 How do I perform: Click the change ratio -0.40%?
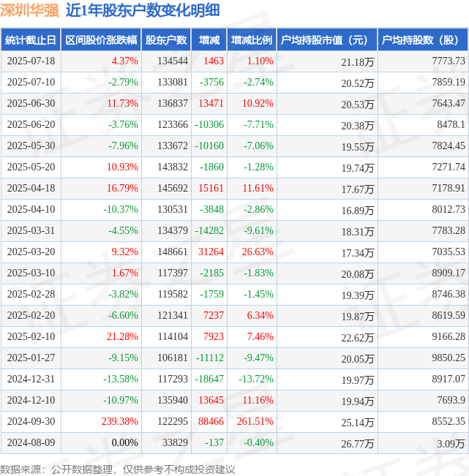[x=258, y=442]
